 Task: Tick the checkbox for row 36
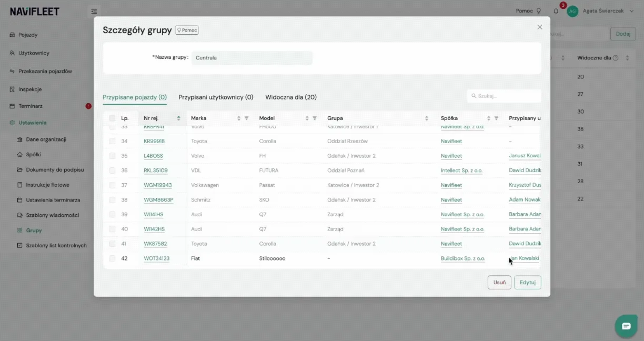tap(112, 170)
